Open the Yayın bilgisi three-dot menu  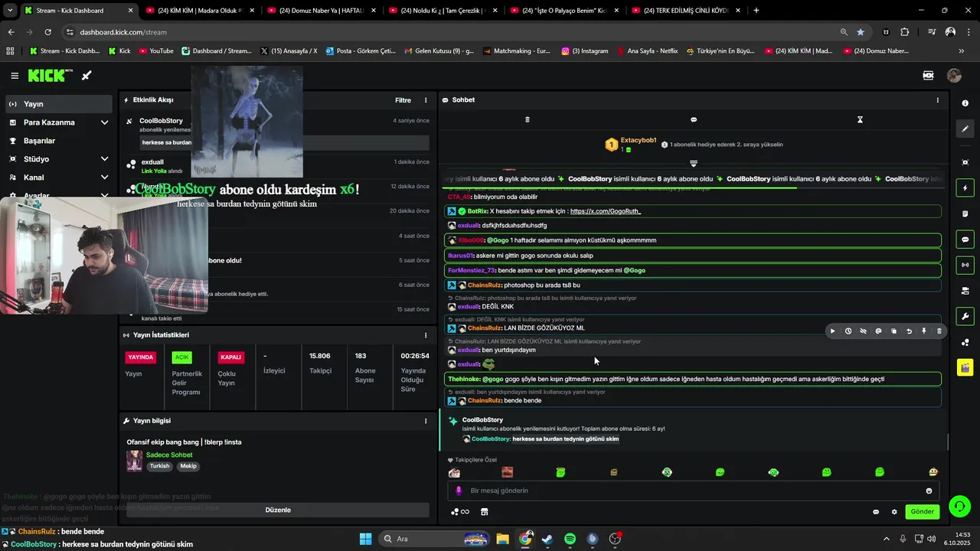(426, 421)
